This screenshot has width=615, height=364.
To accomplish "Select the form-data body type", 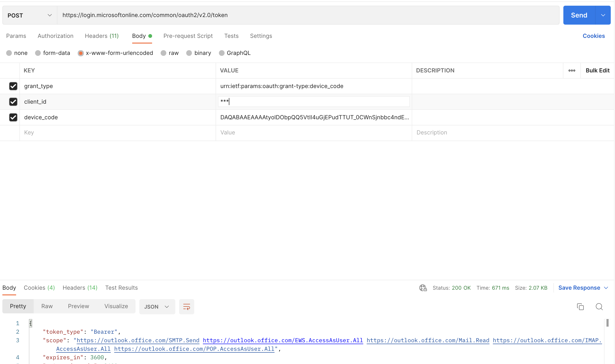I will [x=38, y=53].
